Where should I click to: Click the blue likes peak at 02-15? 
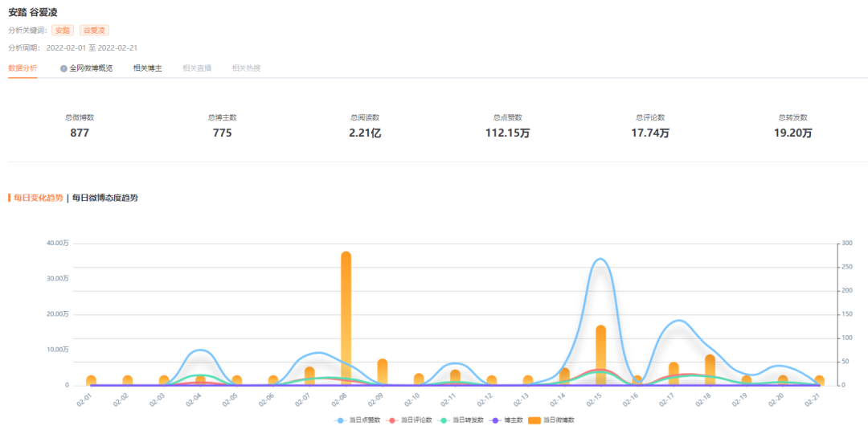pyautogui.click(x=600, y=259)
